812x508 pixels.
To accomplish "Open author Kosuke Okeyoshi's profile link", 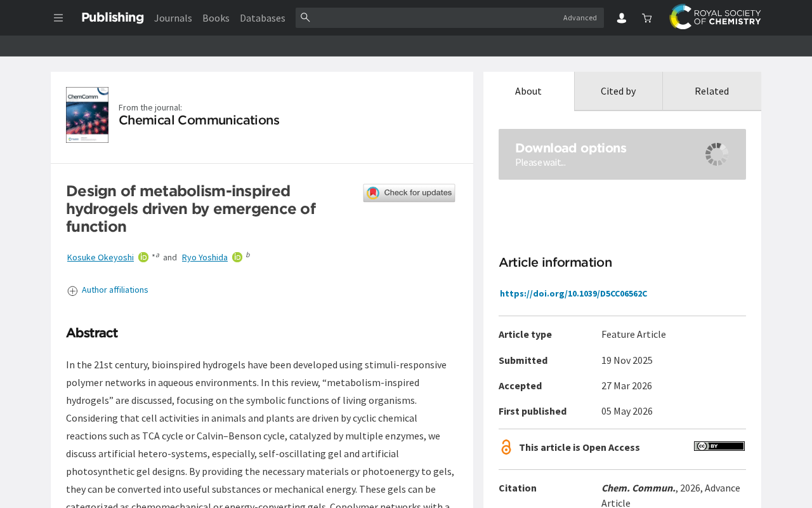I will [x=100, y=257].
